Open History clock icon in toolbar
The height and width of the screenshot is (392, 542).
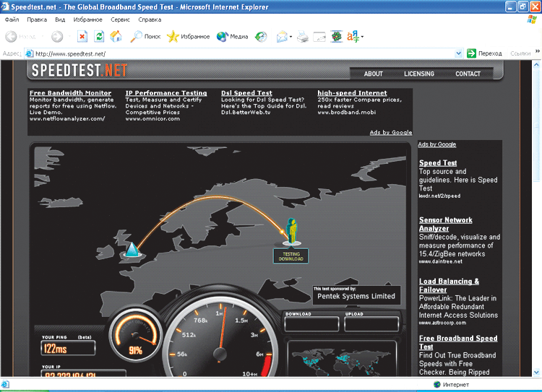pos(261,36)
